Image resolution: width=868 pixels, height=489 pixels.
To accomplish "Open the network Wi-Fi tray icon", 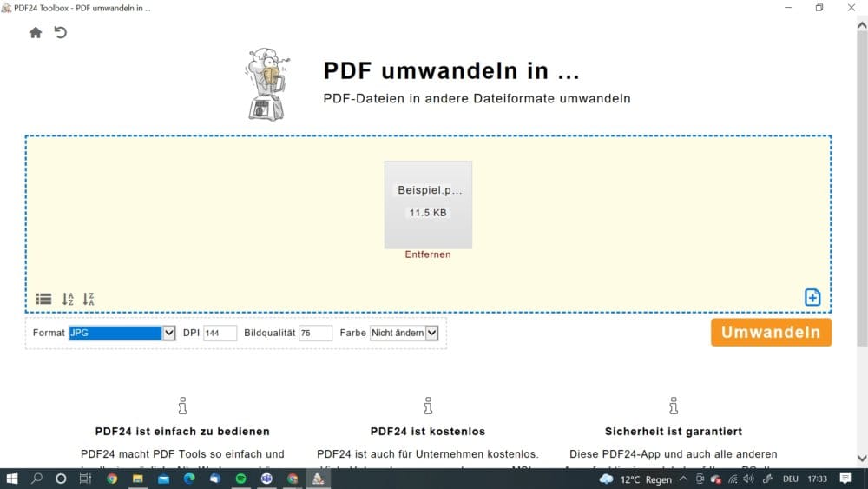I will (x=733, y=479).
